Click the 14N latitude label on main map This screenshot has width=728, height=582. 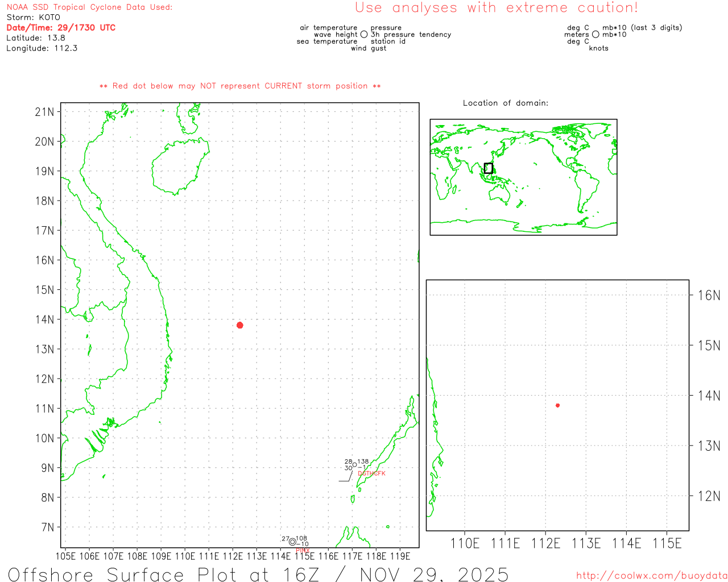tap(44, 319)
